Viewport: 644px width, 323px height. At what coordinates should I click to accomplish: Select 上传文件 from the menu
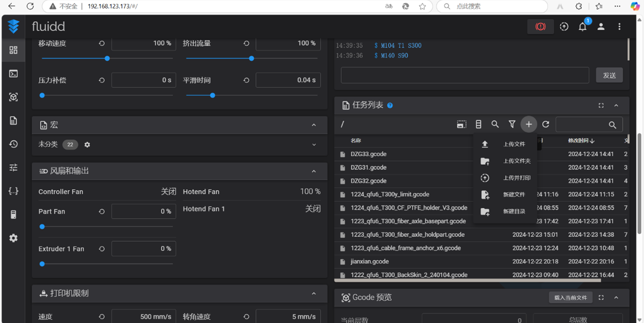(513, 144)
